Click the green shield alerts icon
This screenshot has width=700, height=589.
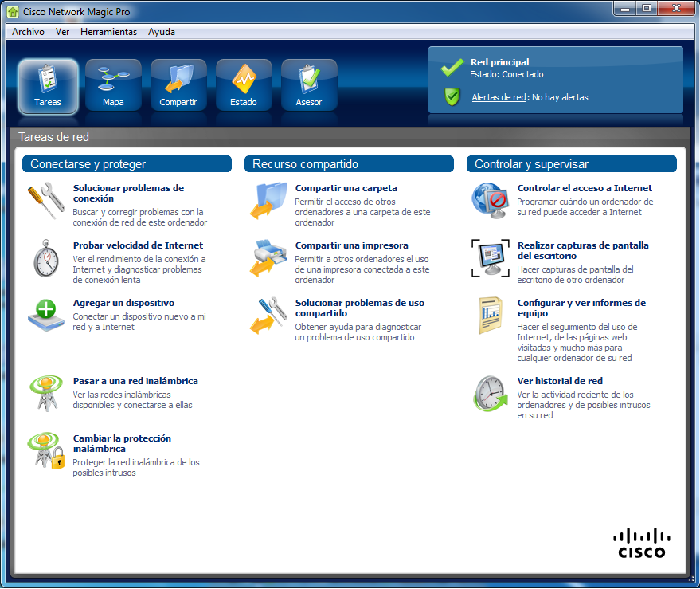452,96
